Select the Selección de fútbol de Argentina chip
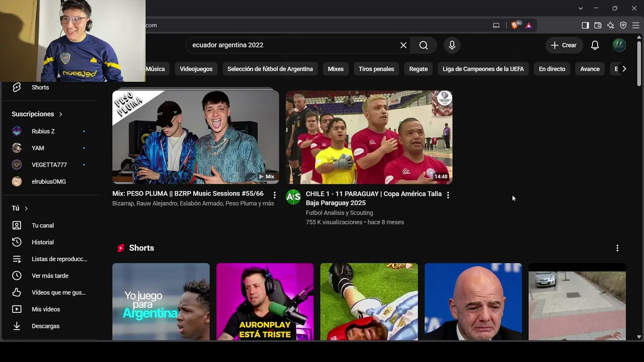The width and height of the screenshot is (644, 362). coord(270,69)
